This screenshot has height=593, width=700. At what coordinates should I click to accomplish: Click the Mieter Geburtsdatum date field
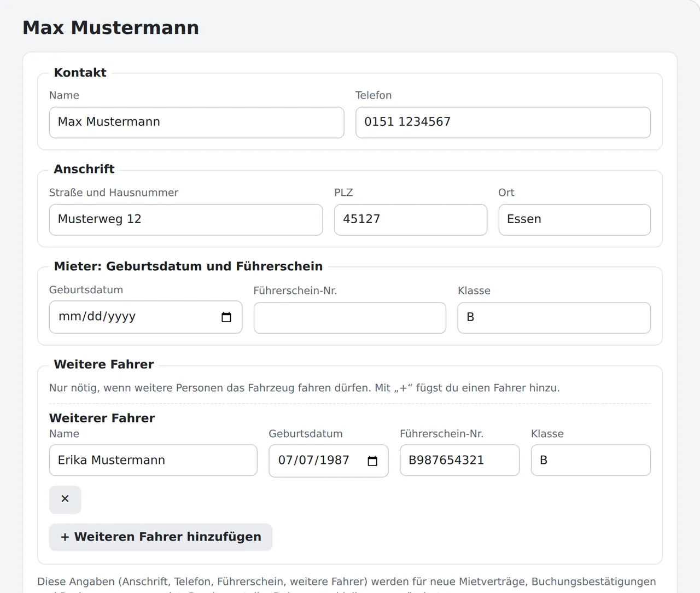coord(145,317)
